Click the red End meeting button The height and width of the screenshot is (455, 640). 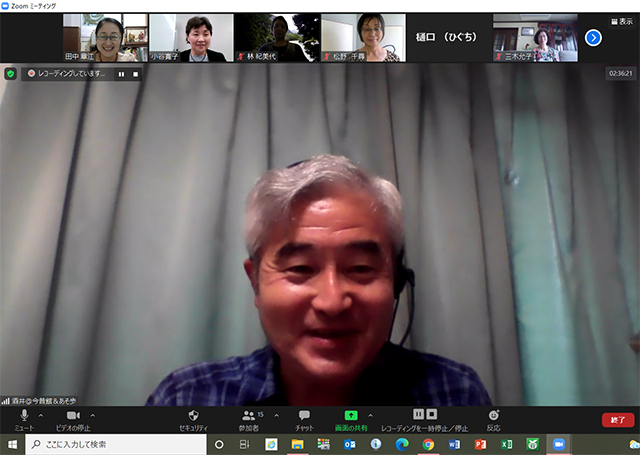(x=617, y=420)
